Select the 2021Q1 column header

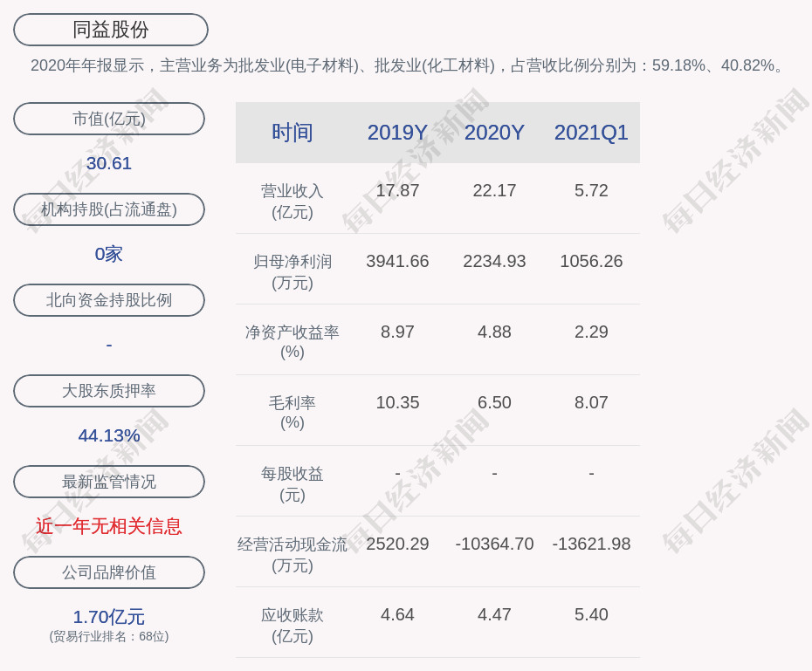click(591, 133)
